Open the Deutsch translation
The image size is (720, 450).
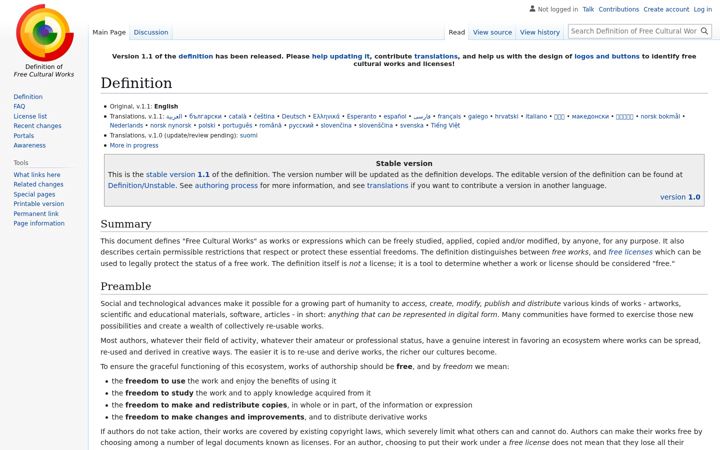[293, 116]
